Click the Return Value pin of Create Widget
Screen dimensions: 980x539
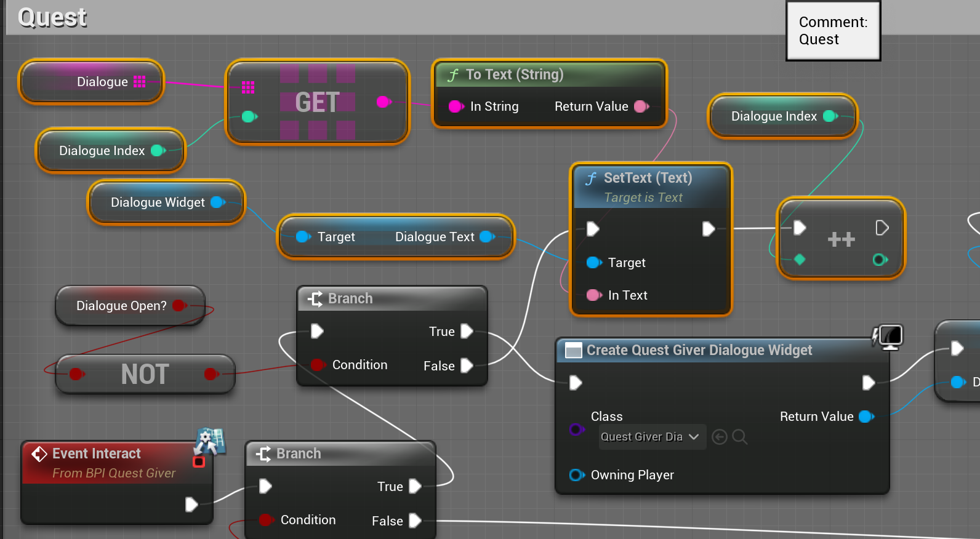[x=867, y=417]
